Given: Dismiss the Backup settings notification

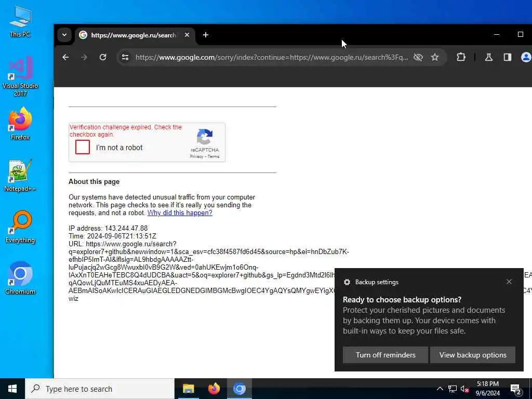Looking at the screenshot, I should [509, 282].
